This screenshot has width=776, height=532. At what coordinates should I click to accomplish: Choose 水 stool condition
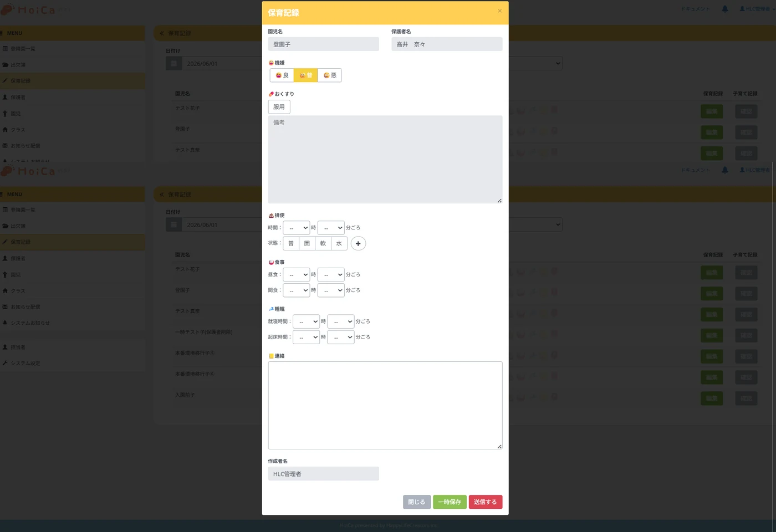pos(339,243)
